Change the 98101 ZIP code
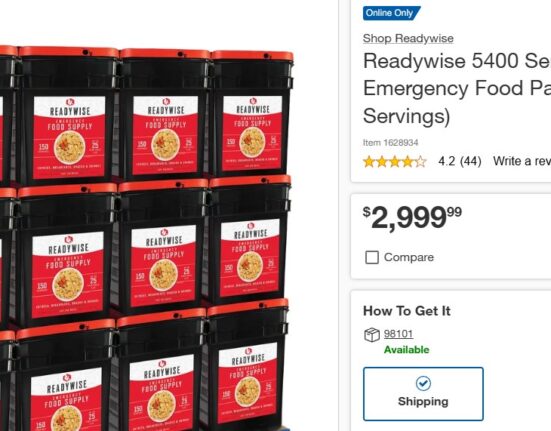Screen dimensions: 551x431 coord(398,333)
